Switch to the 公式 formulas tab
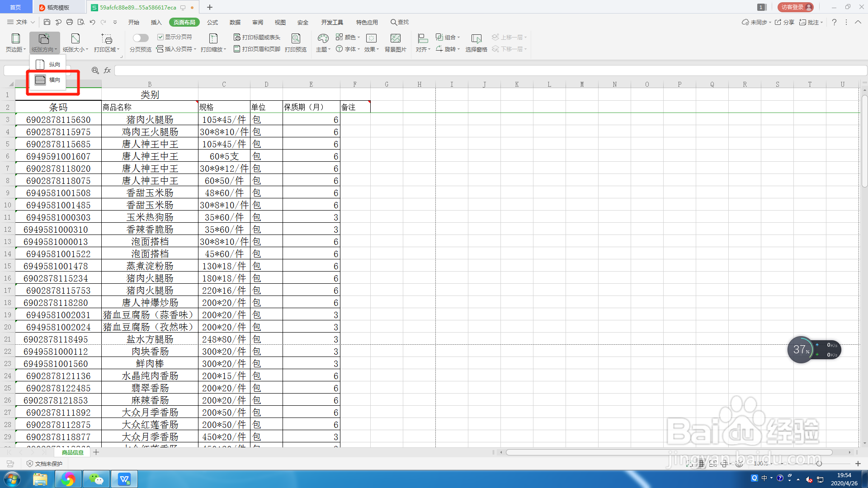Screen dimensions: 868x488 [212, 22]
